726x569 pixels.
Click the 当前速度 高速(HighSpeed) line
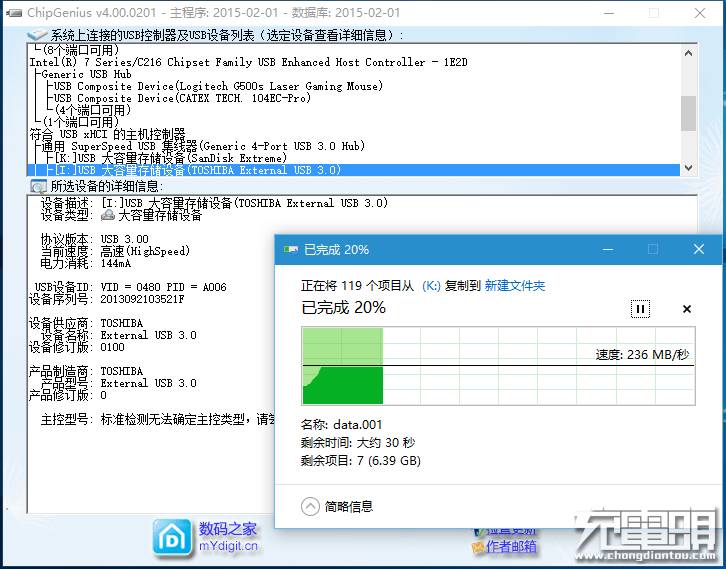115,251
